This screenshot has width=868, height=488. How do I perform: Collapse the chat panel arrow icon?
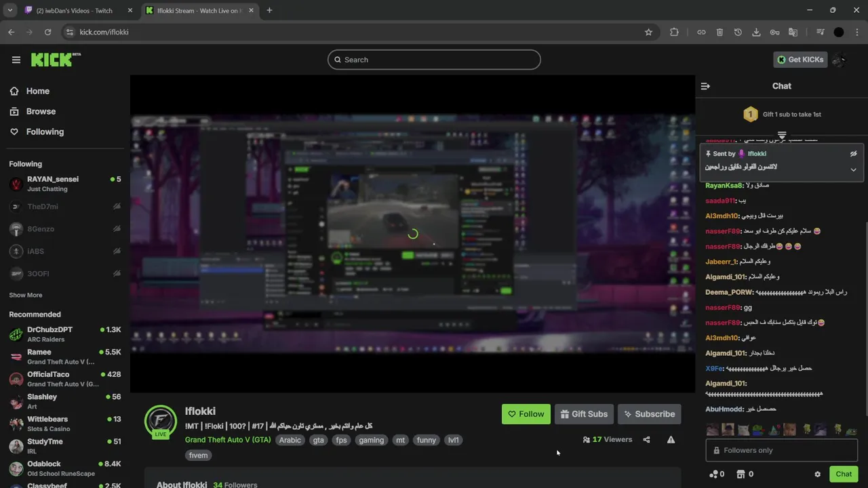coord(705,86)
